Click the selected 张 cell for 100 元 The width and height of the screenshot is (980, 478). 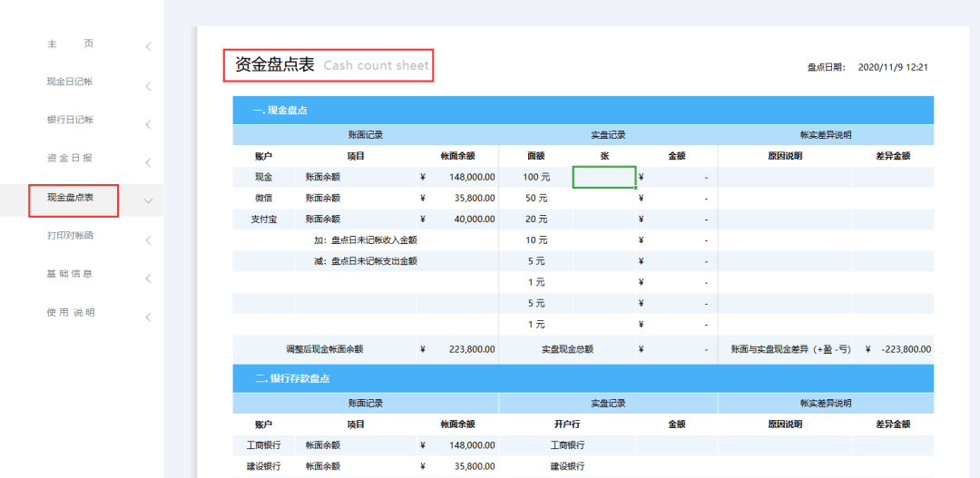pos(604,177)
